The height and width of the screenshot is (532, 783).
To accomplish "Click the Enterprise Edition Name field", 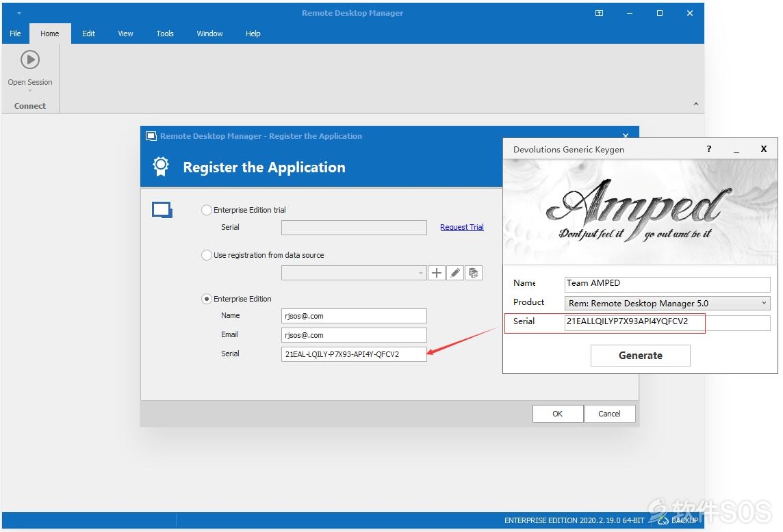I will click(354, 316).
